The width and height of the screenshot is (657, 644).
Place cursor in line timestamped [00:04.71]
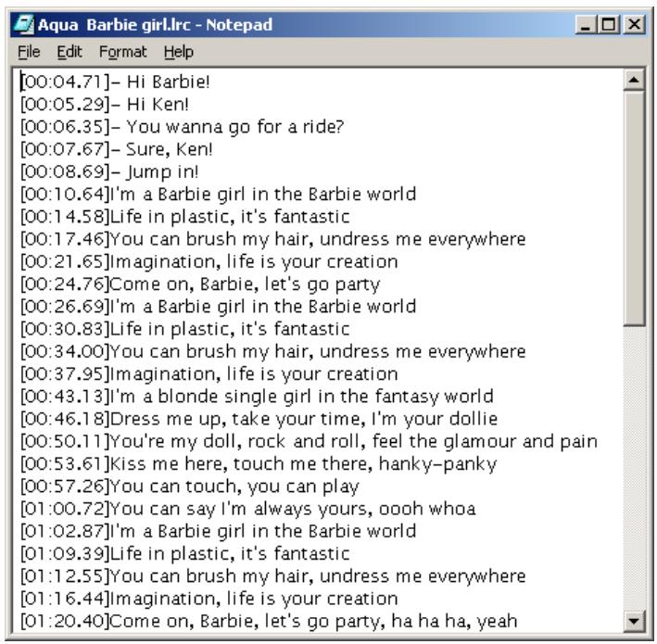115,82
